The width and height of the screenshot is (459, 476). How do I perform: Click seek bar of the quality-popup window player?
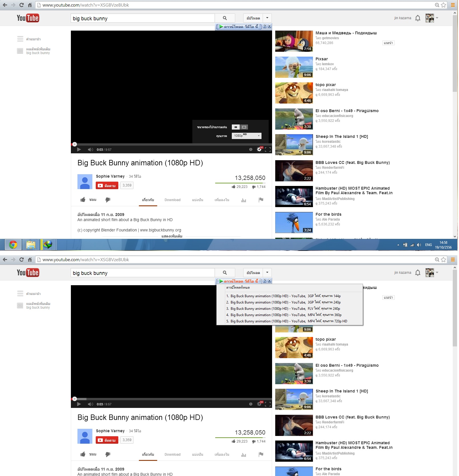171,144
